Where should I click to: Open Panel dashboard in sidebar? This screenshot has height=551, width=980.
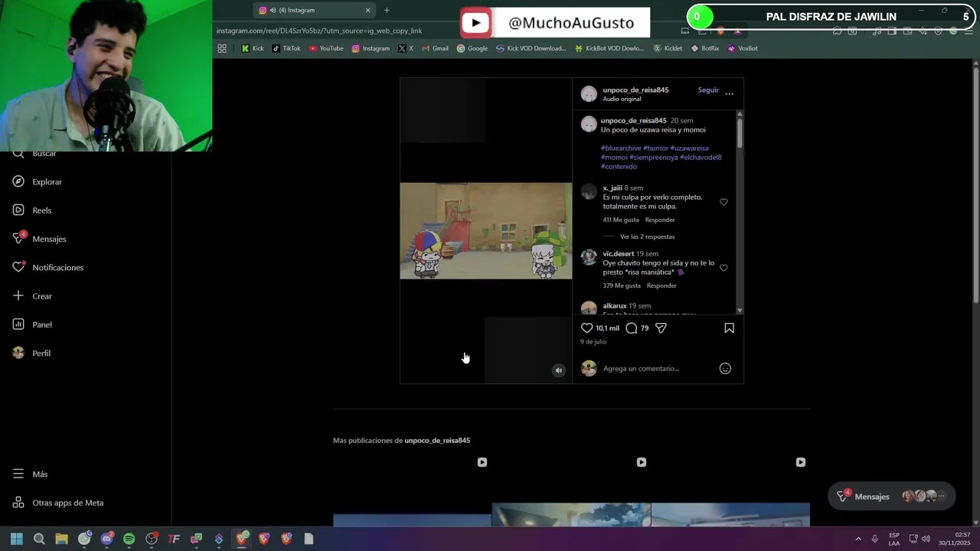32,324
